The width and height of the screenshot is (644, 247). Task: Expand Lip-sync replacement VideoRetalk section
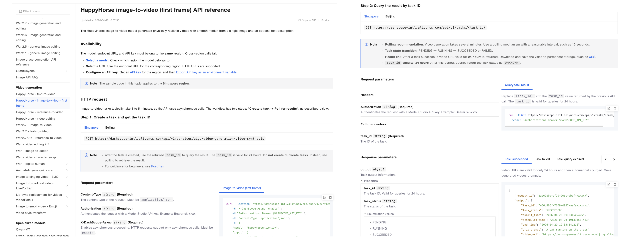[67, 197]
